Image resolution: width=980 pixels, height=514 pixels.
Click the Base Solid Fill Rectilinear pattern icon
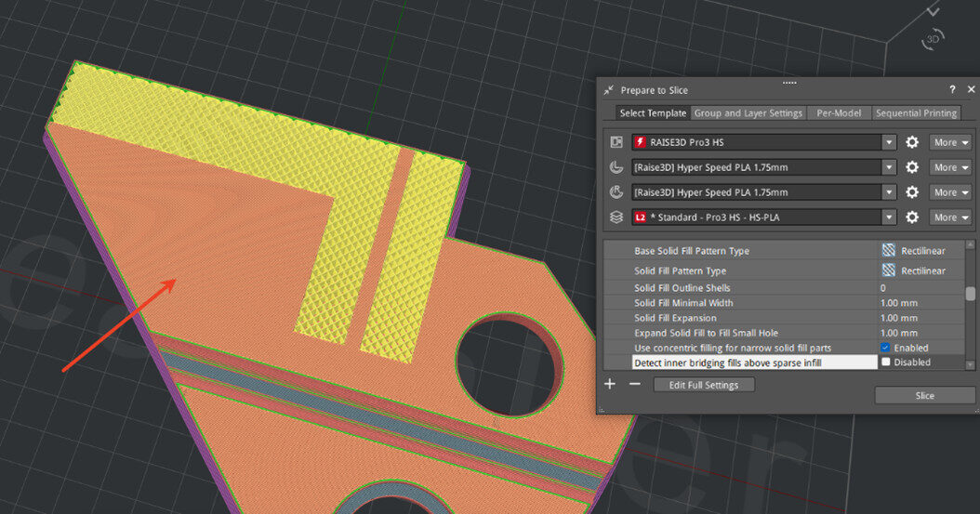(889, 251)
